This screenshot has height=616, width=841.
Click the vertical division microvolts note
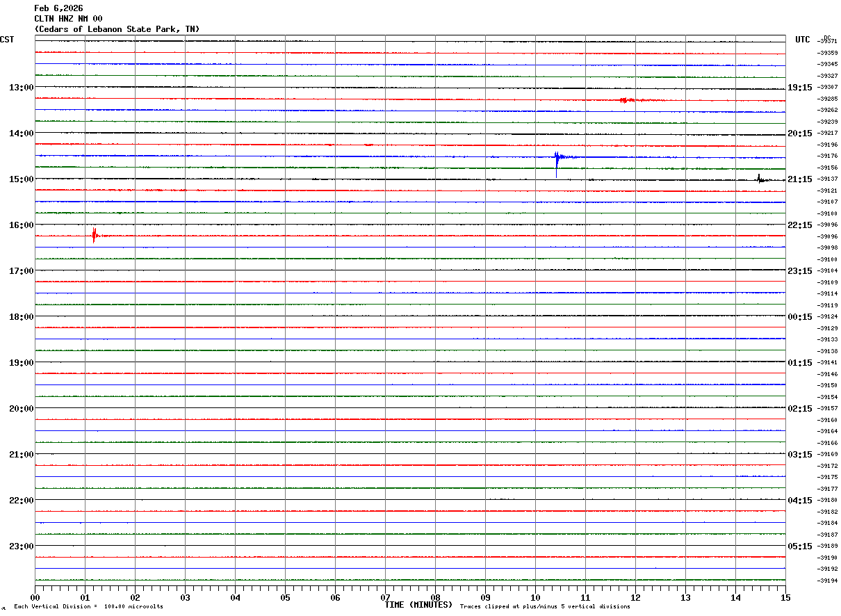(88, 607)
